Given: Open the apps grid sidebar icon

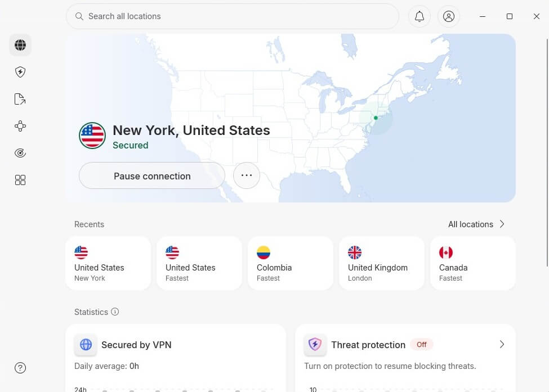Looking at the screenshot, I should click(20, 180).
